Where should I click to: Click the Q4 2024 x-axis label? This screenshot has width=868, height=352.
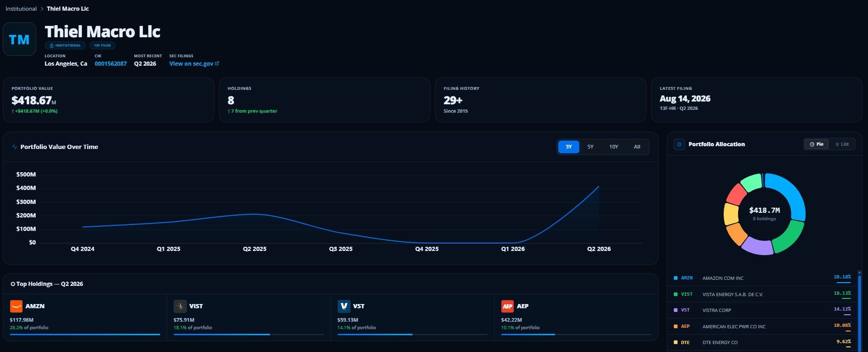[x=82, y=249]
